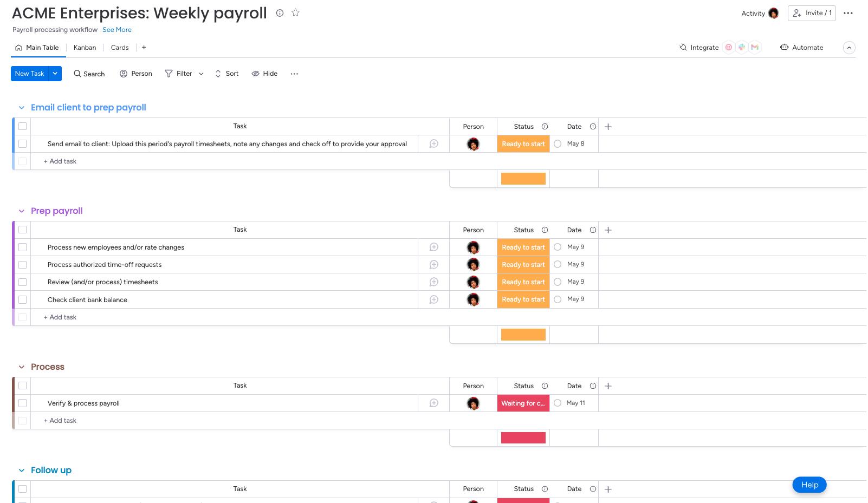The height and width of the screenshot is (503, 868).
Task: Open the Search tool
Action: click(x=89, y=74)
